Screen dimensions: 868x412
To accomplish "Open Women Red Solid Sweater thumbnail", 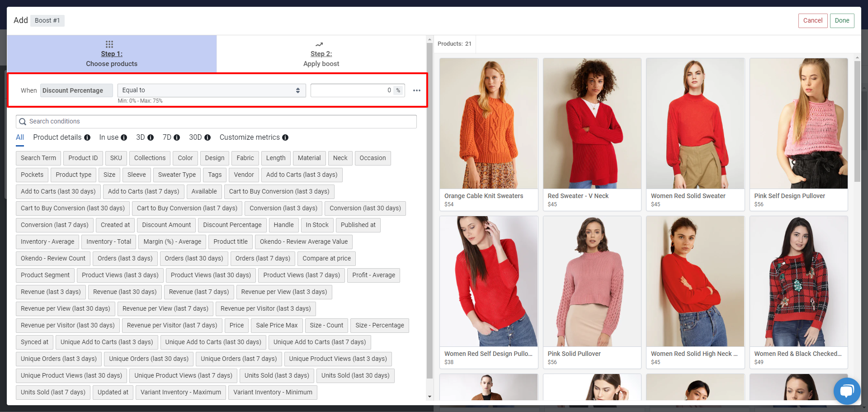I will 695,123.
